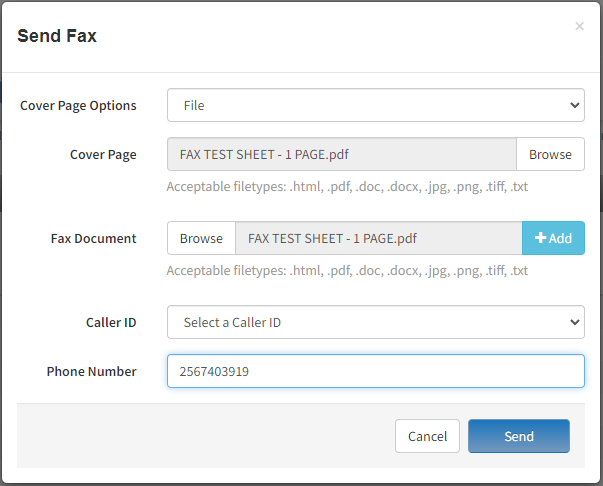Image resolution: width=603 pixels, height=486 pixels.
Task: Click acceptable filetypes hint under Cover Page
Action: pos(347,187)
